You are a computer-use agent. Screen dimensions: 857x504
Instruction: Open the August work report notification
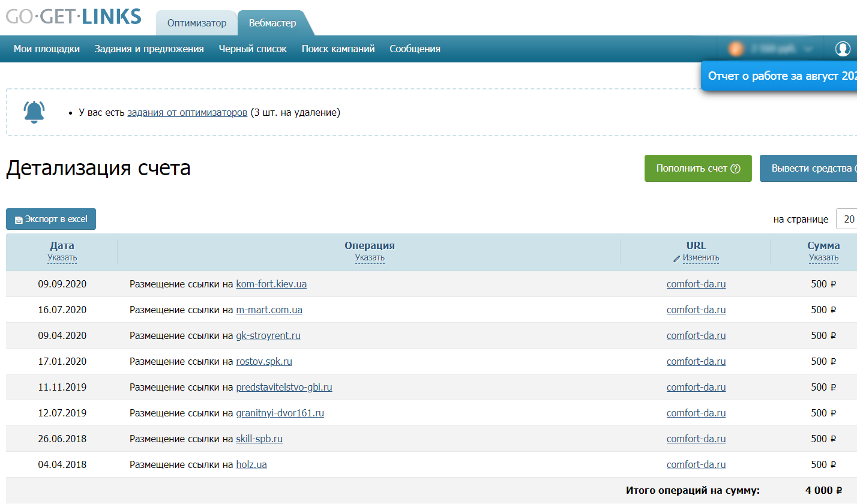pyautogui.click(x=779, y=76)
